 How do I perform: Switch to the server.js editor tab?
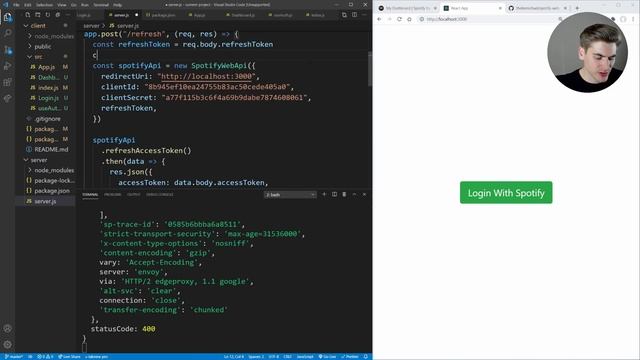click(x=122, y=15)
